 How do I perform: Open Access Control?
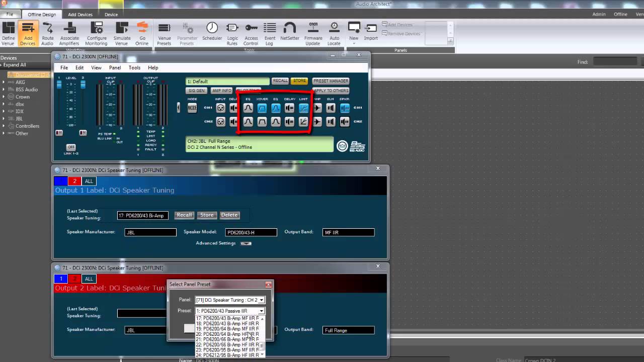click(251, 34)
